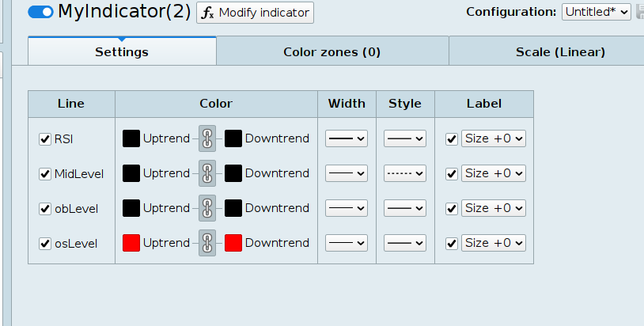The height and width of the screenshot is (326, 644).
Task: Disable the MidLevel label checkbox
Action: click(452, 174)
